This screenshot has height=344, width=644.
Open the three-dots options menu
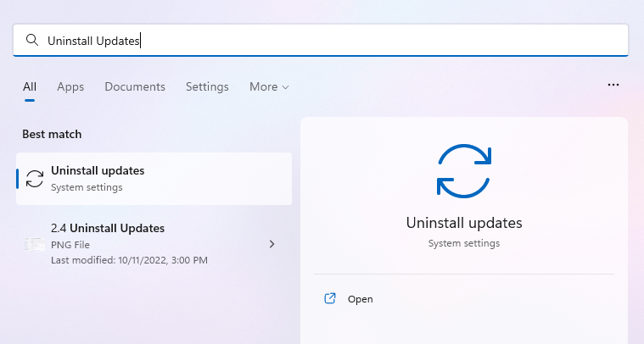613,86
